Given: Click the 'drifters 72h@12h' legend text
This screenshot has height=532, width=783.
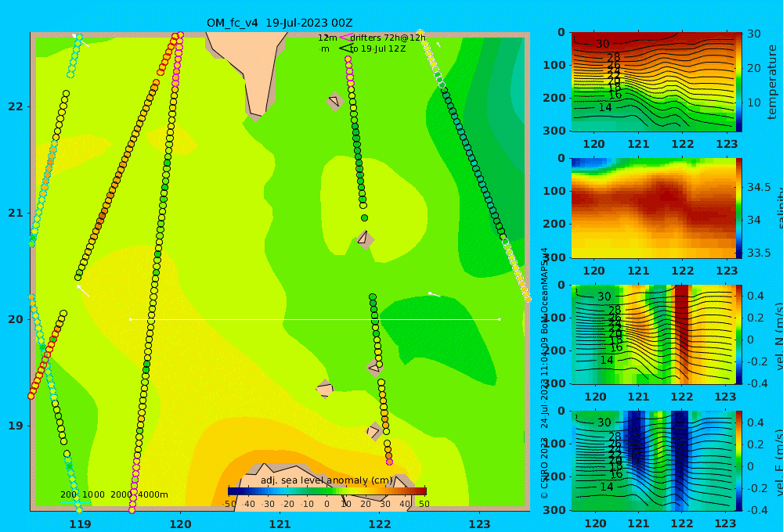Looking at the screenshot, I should pos(388,38).
